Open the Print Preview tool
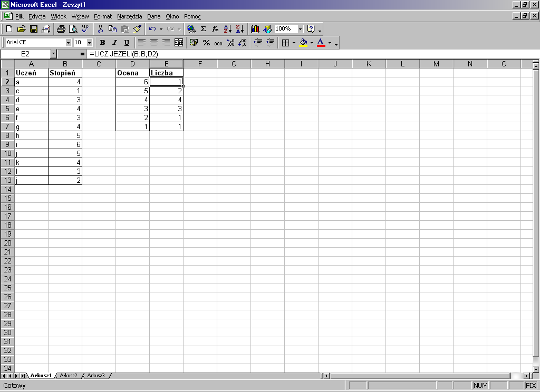The height and width of the screenshot is (392, 540). coord(73,29)
